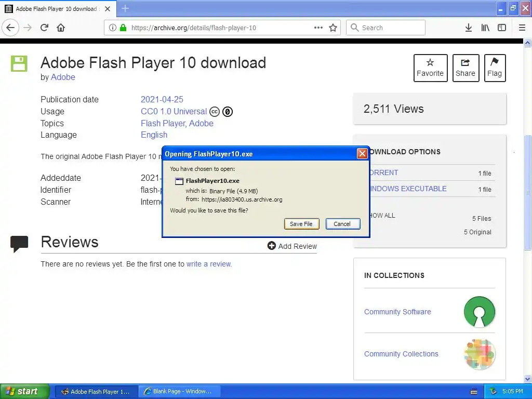Screen dimensions: 532x399
Task: Open the on-screen keyboard taskbar icon
Action: pos(474,392)
